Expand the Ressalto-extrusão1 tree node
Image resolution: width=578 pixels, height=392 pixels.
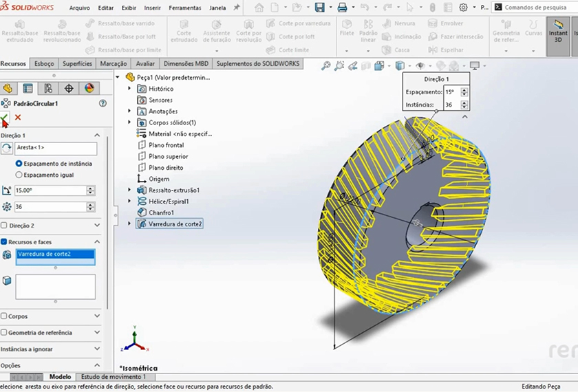[129, 190]
